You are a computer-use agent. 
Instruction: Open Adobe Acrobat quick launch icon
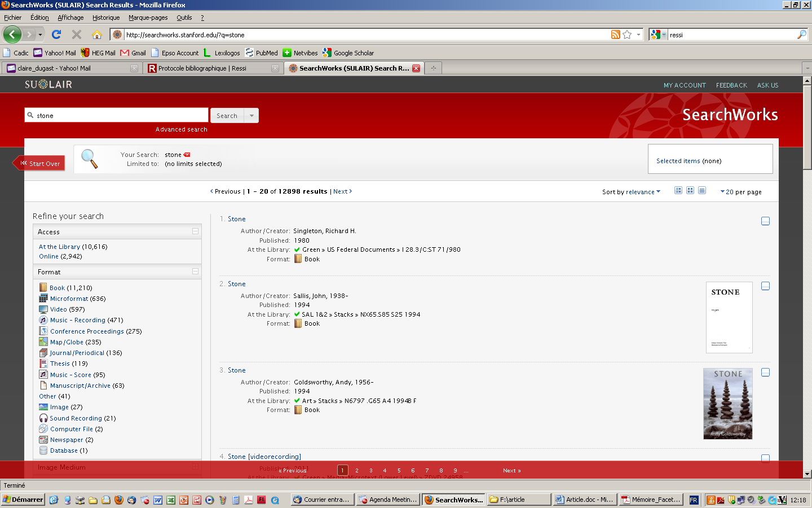[x=249, y=500]
